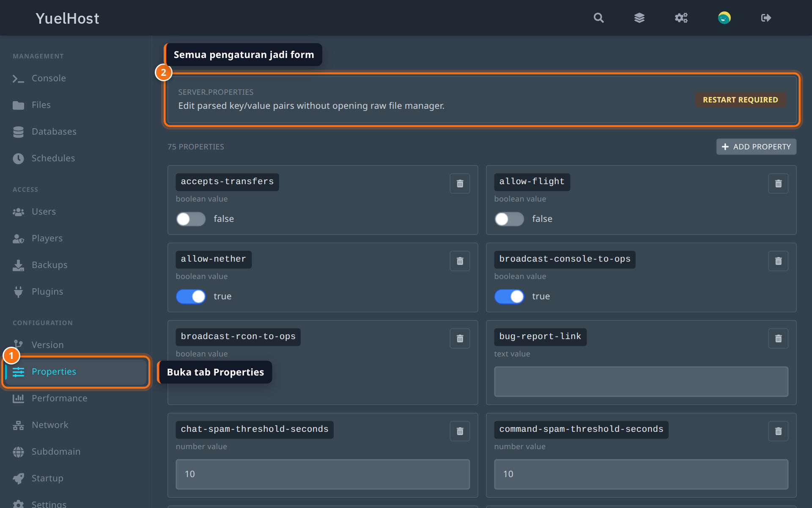This screenshot has width=812, height=508.
Task: Click the bug-report-link text field
Action: click(641, 381)
